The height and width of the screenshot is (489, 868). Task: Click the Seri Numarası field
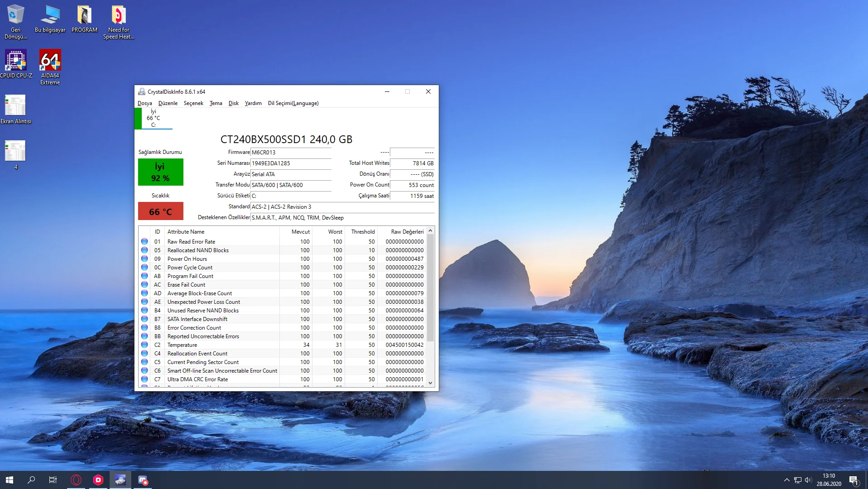[x=291, y=163]
